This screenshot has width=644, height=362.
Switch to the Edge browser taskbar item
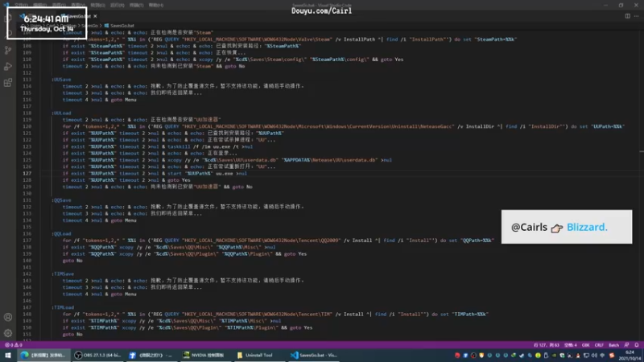pyautogui.click(x=43, y=356)
